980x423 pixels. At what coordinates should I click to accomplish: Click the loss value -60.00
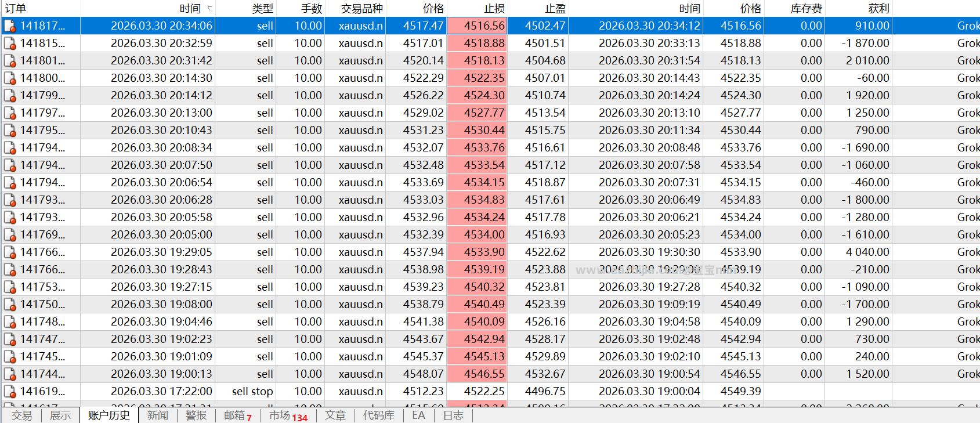click(873, 78)
